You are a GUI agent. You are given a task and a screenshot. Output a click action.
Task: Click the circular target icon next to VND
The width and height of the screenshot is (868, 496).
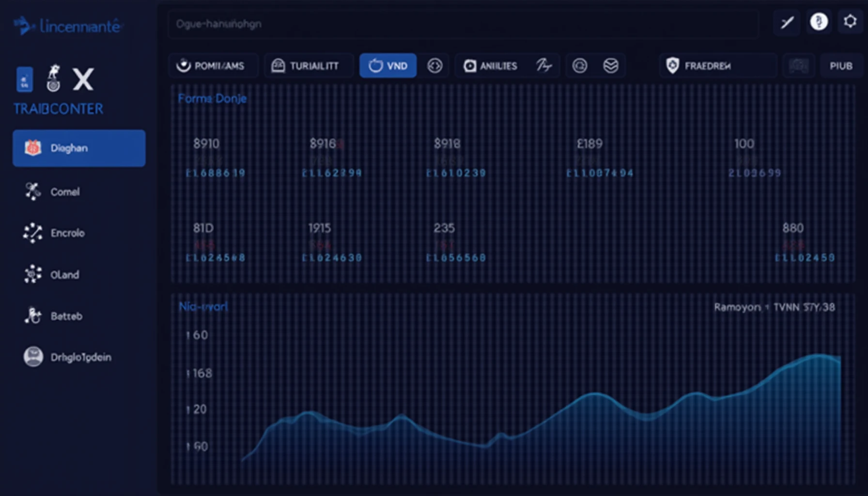click(435, 65)
